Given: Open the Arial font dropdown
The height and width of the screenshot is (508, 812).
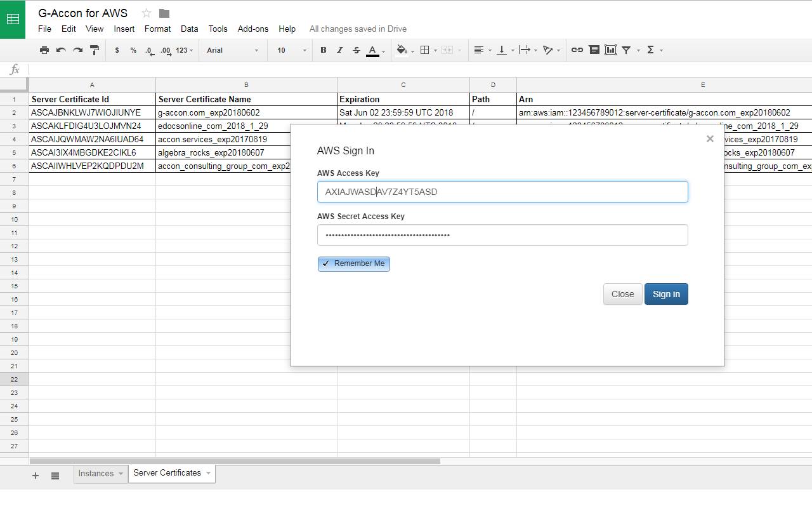Looking at the screenshot, I should [233, 50].
